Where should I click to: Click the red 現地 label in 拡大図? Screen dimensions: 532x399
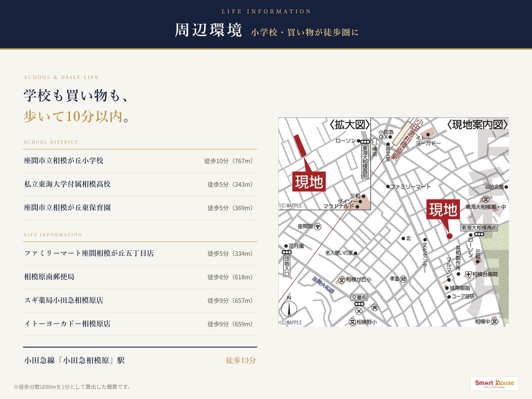pyautogui.click(x=309, y=181)
